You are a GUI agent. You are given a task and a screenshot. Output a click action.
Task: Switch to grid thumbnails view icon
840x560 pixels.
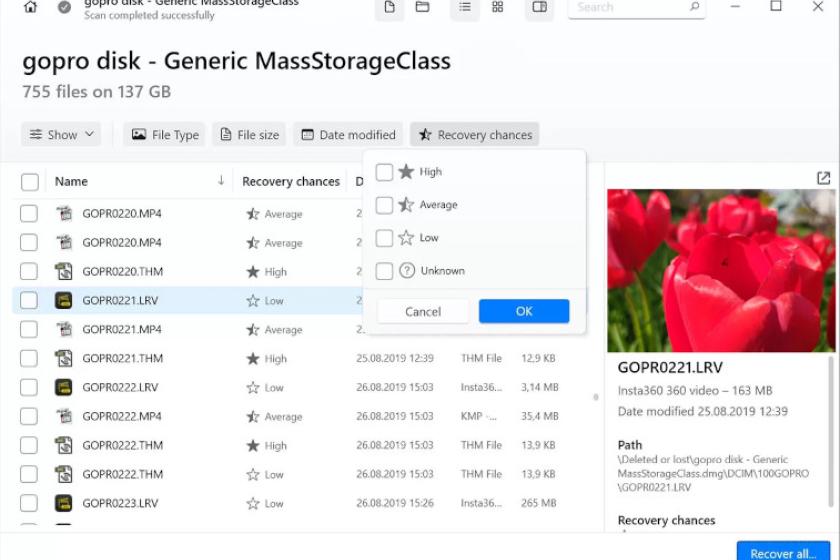tap(498, 7)
